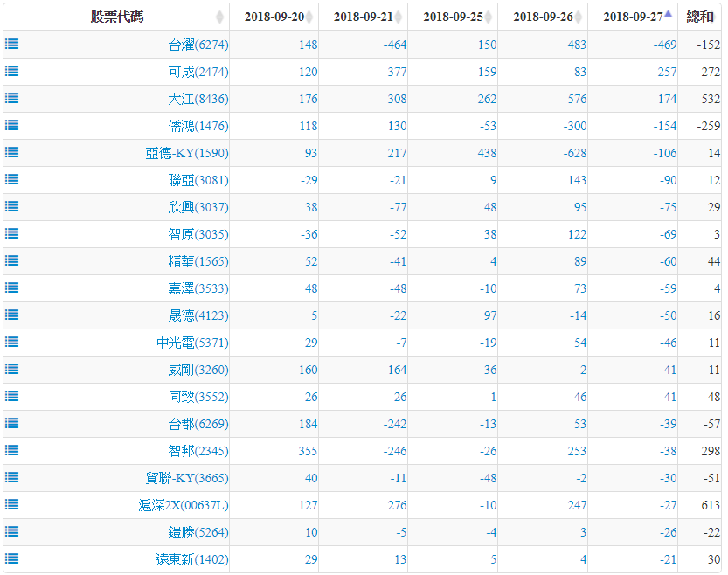Image resolution: width=728 pixels, height=575 pixels.
Task: Open the 中光電(5371) stock link
Action: (x=192, y=343)
